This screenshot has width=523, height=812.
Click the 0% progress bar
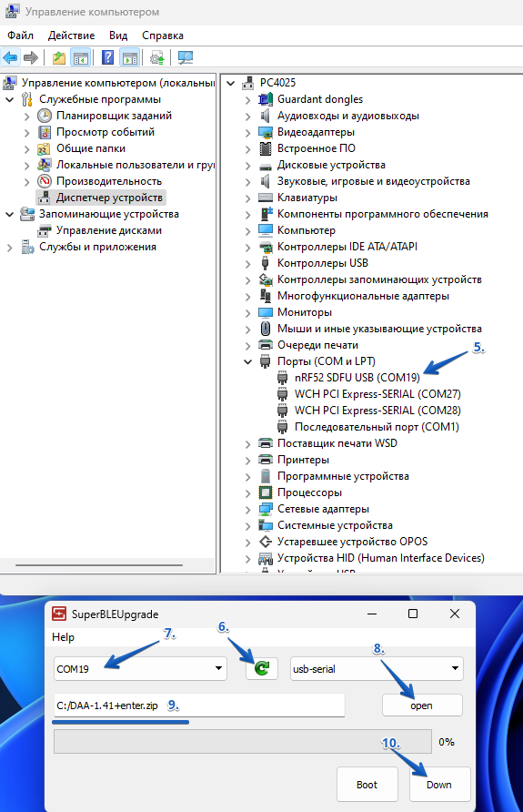click(x=243, y=742)
